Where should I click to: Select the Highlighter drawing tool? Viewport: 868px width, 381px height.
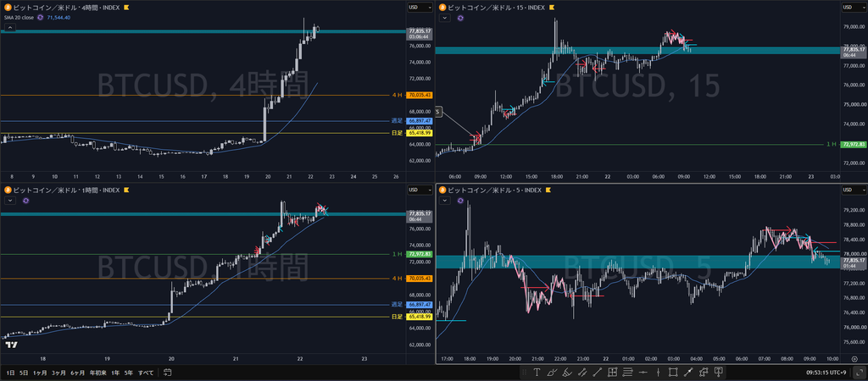coord(567,373)
